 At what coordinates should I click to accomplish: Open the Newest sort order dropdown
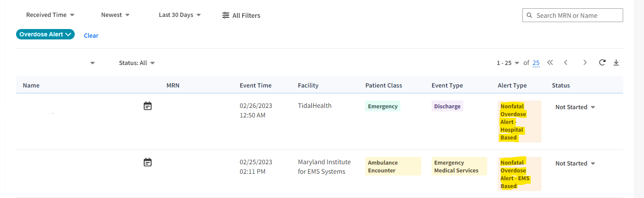[116, 15]
